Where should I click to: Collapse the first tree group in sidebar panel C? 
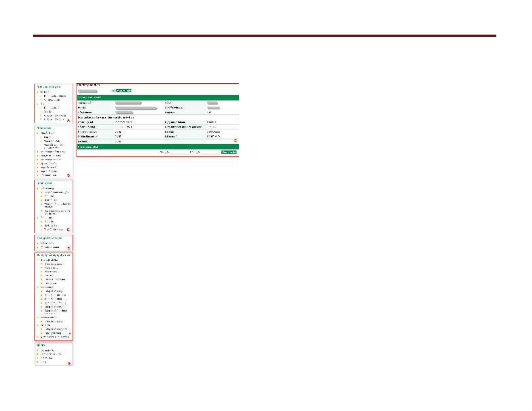[38, 189]
